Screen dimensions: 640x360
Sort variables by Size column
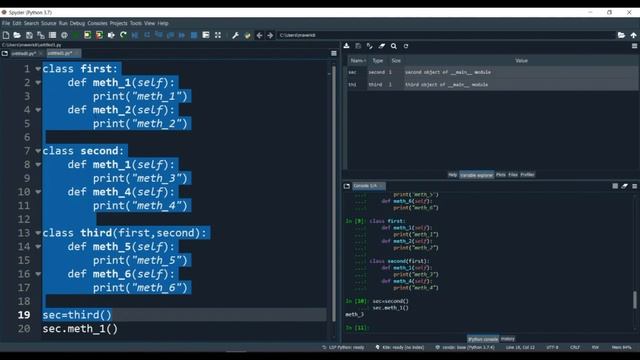396,60
